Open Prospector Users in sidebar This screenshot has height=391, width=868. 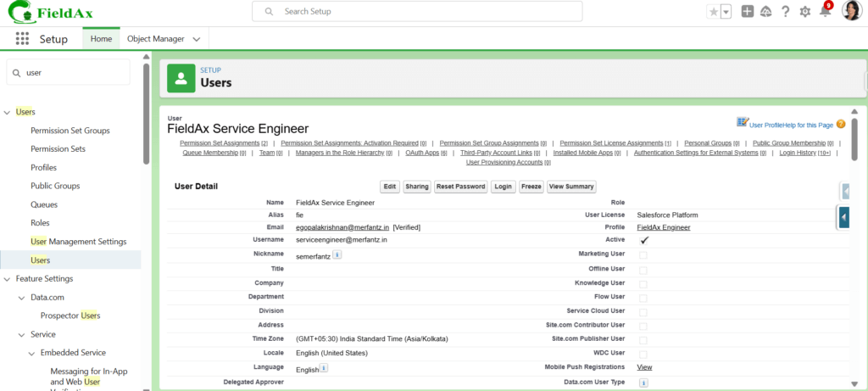click(x=70, y=316)
